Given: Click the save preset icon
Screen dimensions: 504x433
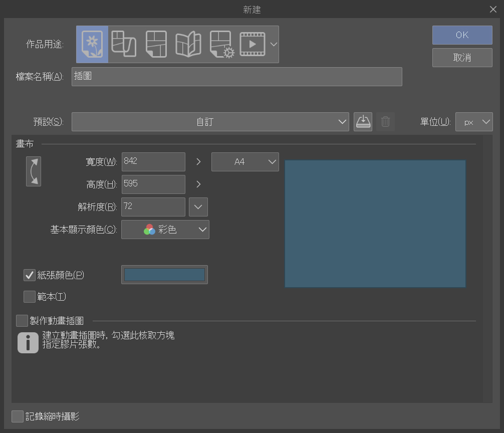Looking at the screenshot, I should point(363,122).
